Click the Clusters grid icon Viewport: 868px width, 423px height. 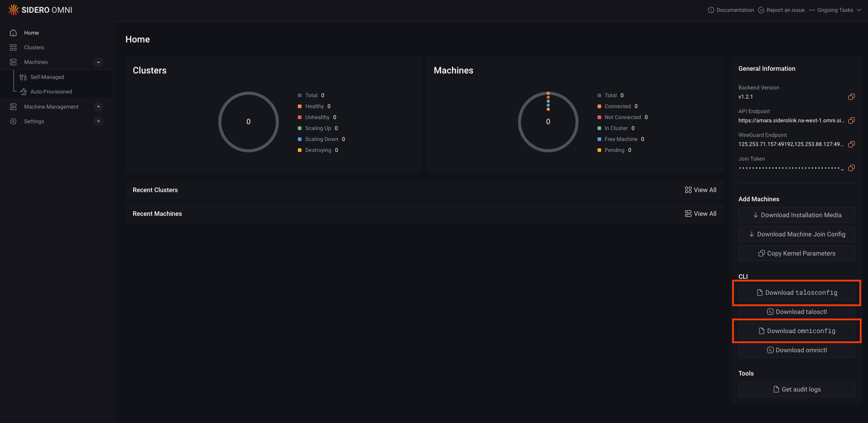13,47
